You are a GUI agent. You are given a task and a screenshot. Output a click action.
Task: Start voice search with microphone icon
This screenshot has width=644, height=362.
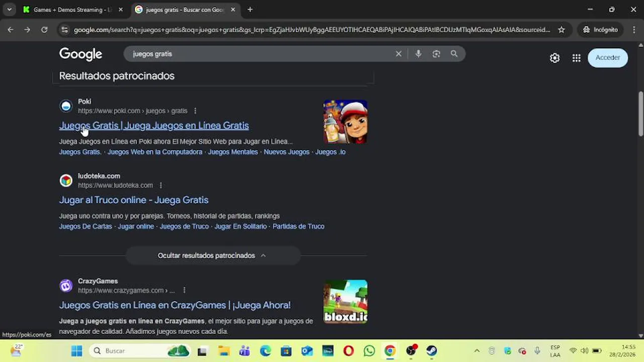pos(418,54)
